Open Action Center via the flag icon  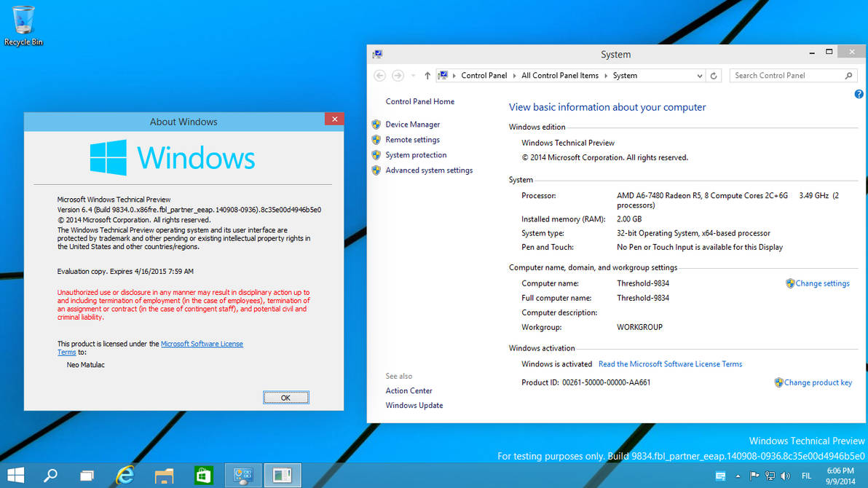(x=753, y=477)
